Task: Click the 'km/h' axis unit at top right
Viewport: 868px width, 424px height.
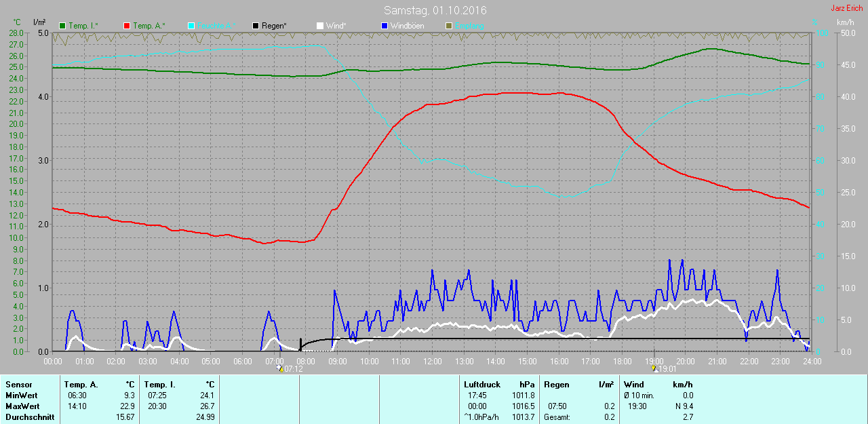Action: tap(846, 22)
